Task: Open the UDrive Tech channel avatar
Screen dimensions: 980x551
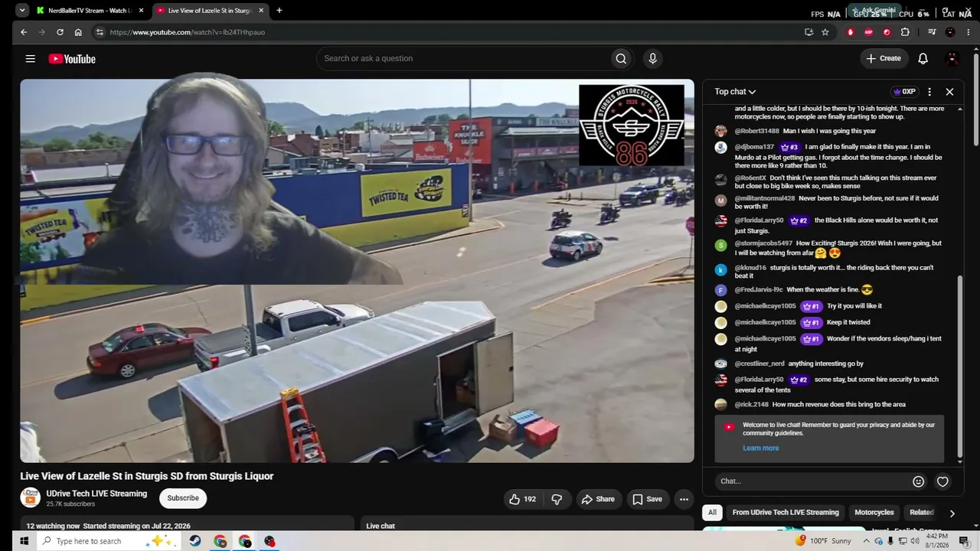Action: 31,498
